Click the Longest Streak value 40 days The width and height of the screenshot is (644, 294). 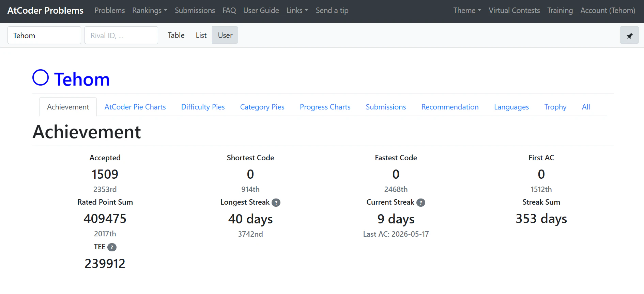click(x=250, y=219)
